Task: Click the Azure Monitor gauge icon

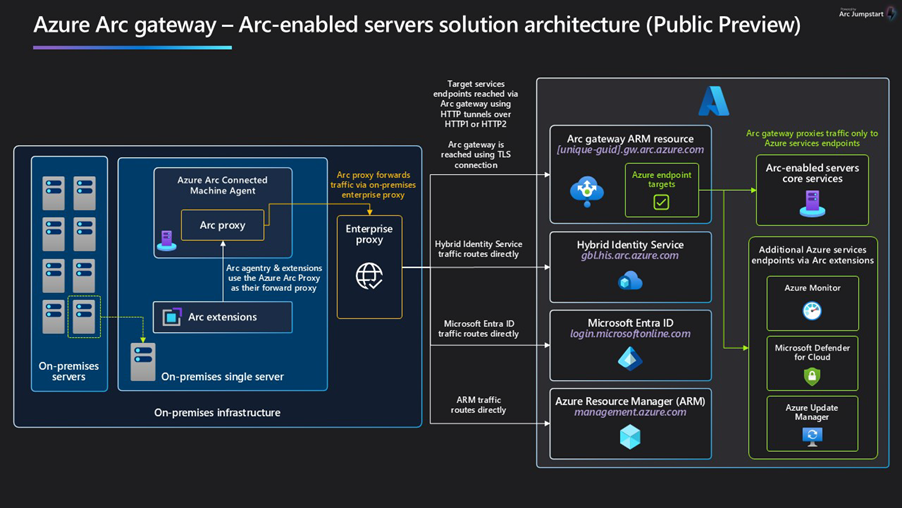Action: pos(812,311)
